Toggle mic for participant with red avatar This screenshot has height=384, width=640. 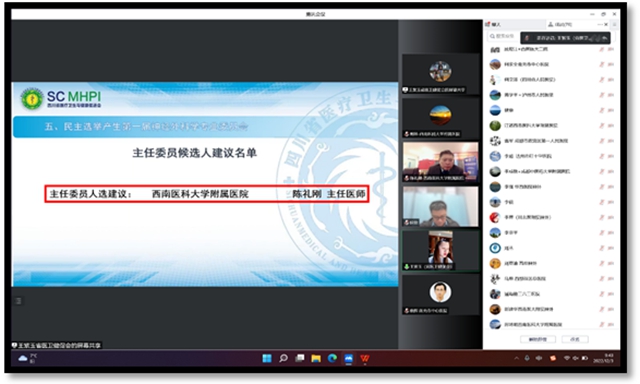(x=601, y=217)
